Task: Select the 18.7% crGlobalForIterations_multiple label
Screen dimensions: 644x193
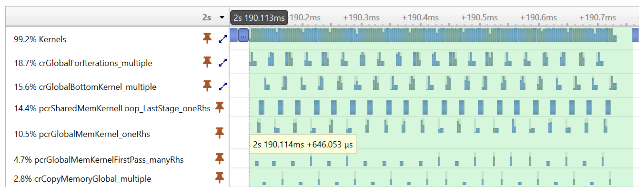Action: [83, 63]
